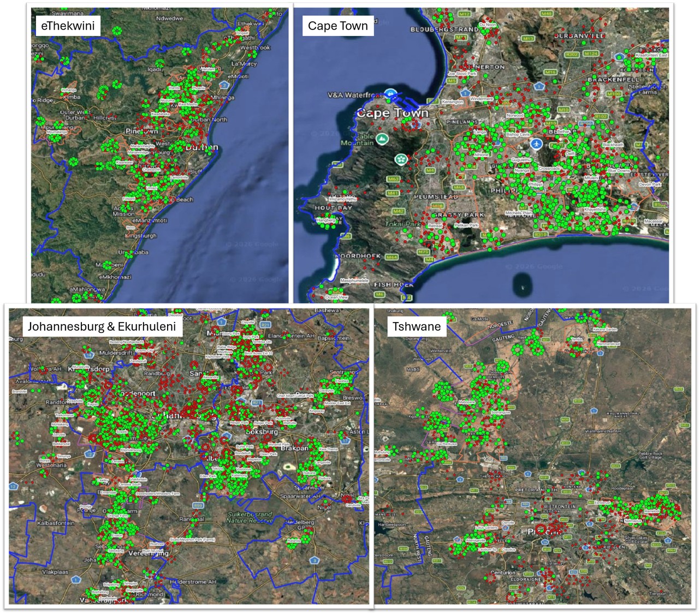Select the M42 shield near Hout Bay
Screen dimensions: 700x614
point(398,211)
